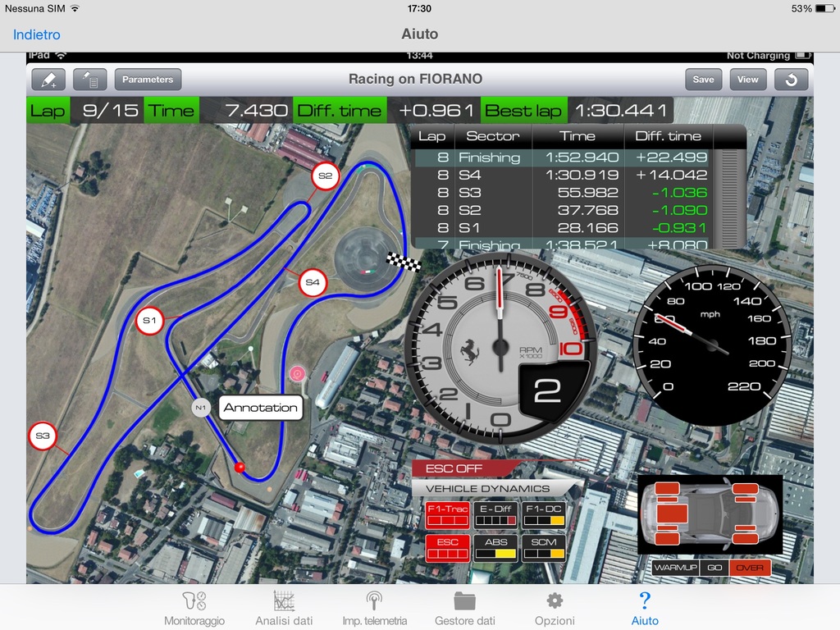The width and height of the screenshot is (840, 630).
Task: Save the racing session
Action: click(703, 80)
